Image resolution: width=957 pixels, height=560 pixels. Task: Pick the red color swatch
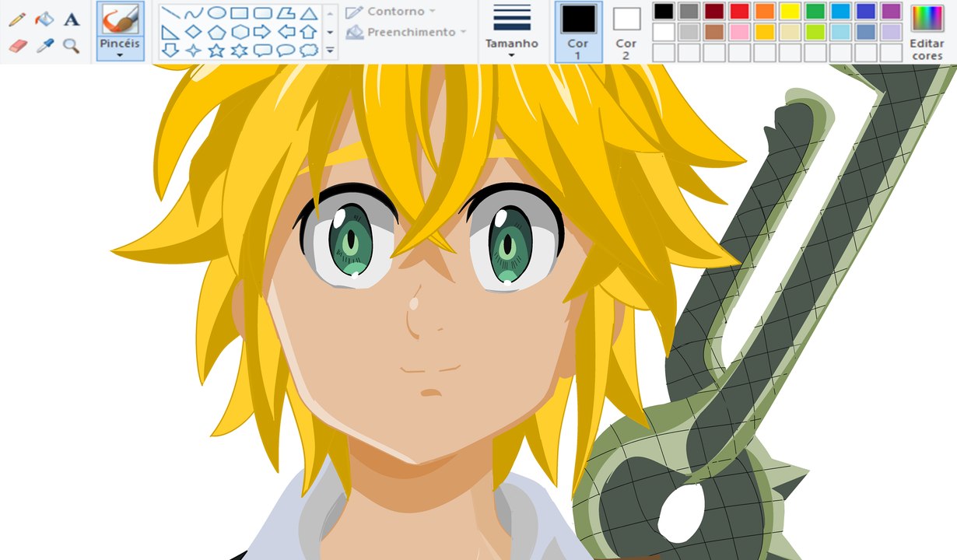[x=739, y=11]
